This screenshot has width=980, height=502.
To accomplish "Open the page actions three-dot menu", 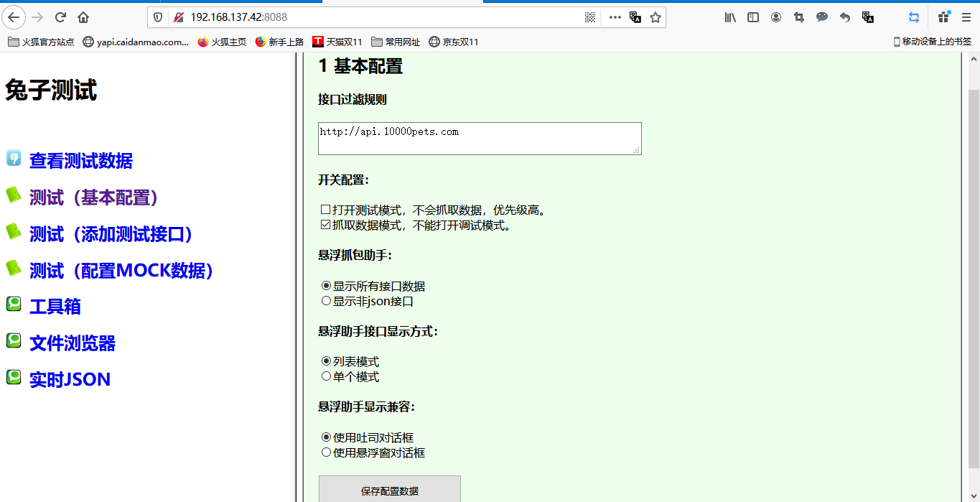I will tap(615, 17).
